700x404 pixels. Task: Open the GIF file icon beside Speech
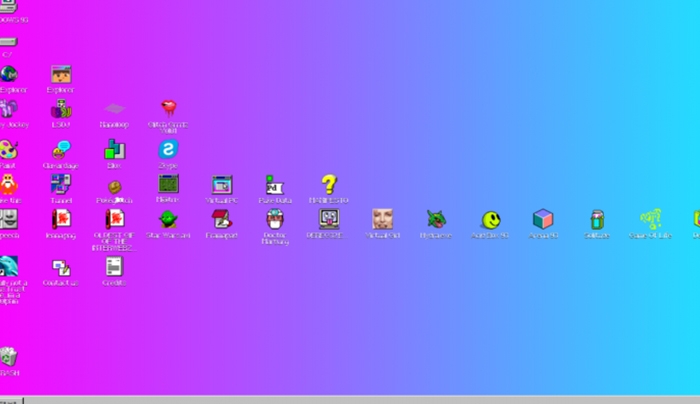(61, 219)
